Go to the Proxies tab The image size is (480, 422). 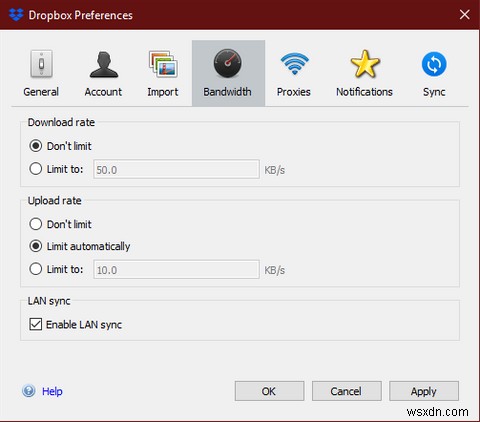(x=294, y=73)
